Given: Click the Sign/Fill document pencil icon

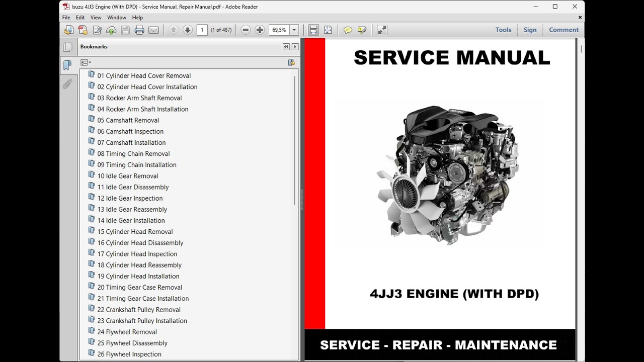Looking at the screenshot, I should click(97, 30).
